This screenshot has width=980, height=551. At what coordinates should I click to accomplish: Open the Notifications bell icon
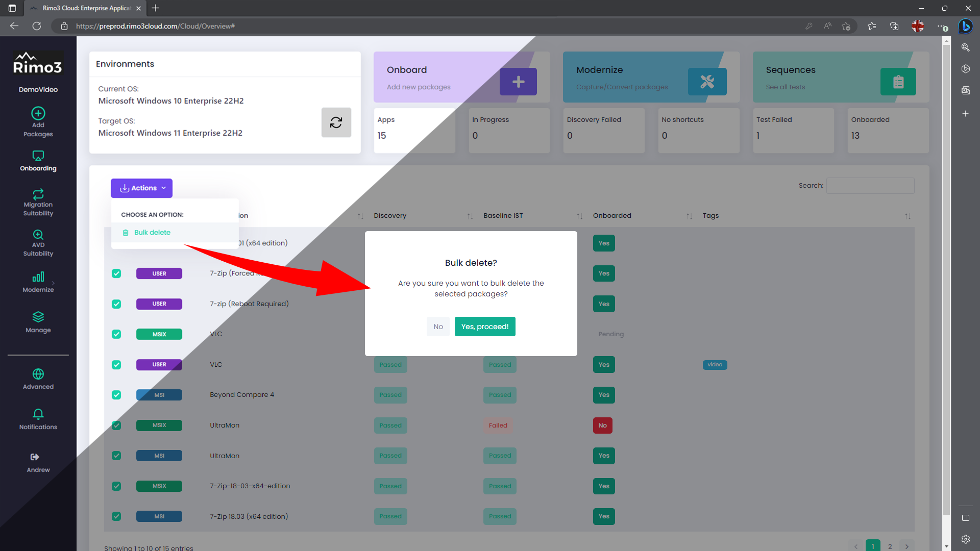(38, 414)
